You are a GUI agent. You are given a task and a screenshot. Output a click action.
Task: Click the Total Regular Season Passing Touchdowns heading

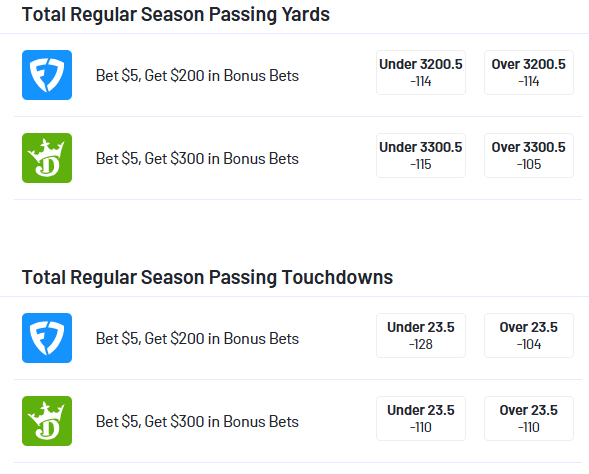[x=207, y=278]
